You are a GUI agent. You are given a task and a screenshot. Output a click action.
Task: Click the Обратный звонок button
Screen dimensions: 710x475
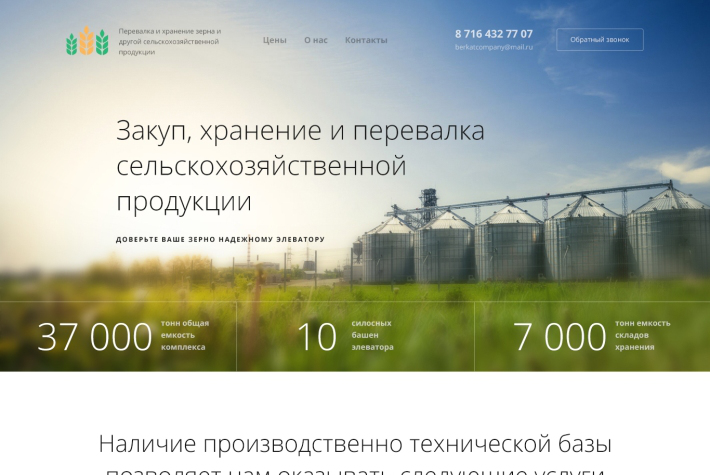pyautogui.click(x=600, y=39)
